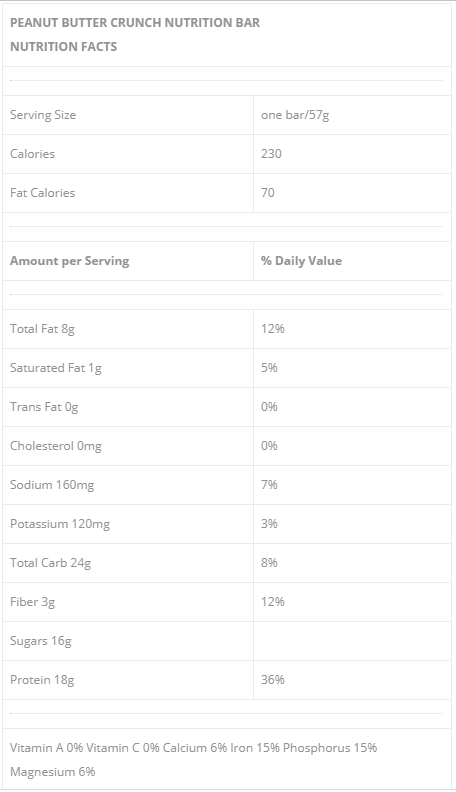Image resolution: width=456 pixels, height=792 pixels.
Task: Click the Peanut Butter Crunch Nutrition Bar heading
Action: click(x=135, y=23)
